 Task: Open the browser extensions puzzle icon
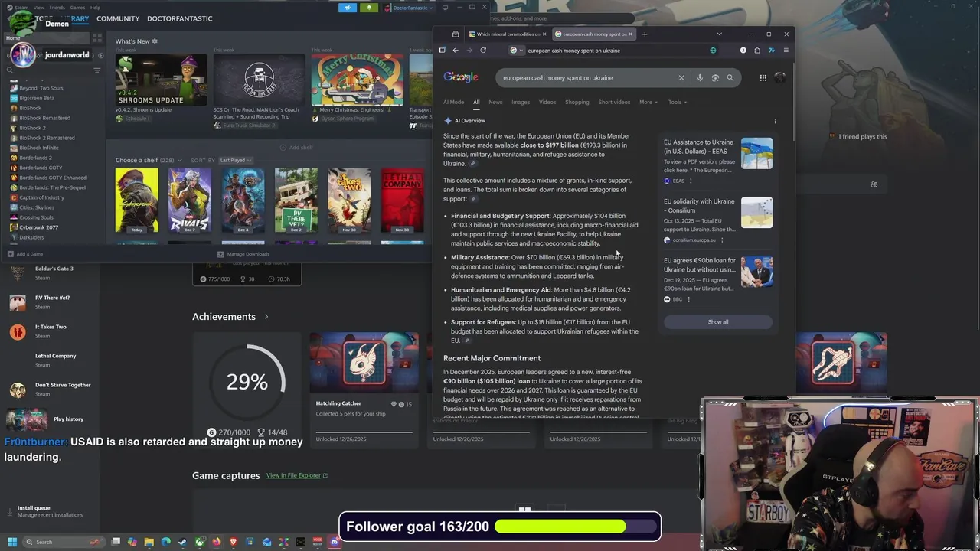pos(757,51)
